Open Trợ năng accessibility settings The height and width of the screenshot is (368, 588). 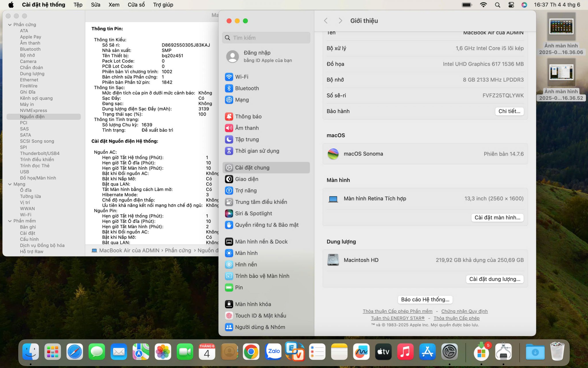[x=266, y=191]
